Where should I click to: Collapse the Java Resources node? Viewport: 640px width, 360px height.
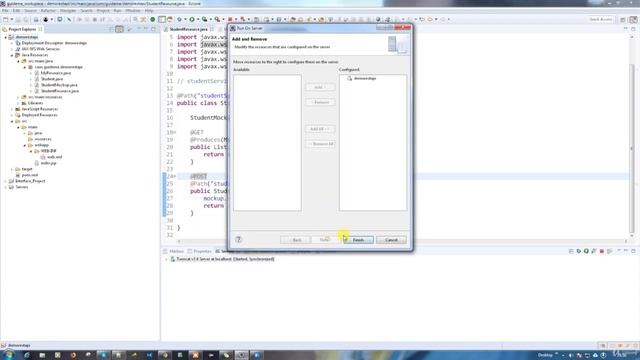(12, 55)
